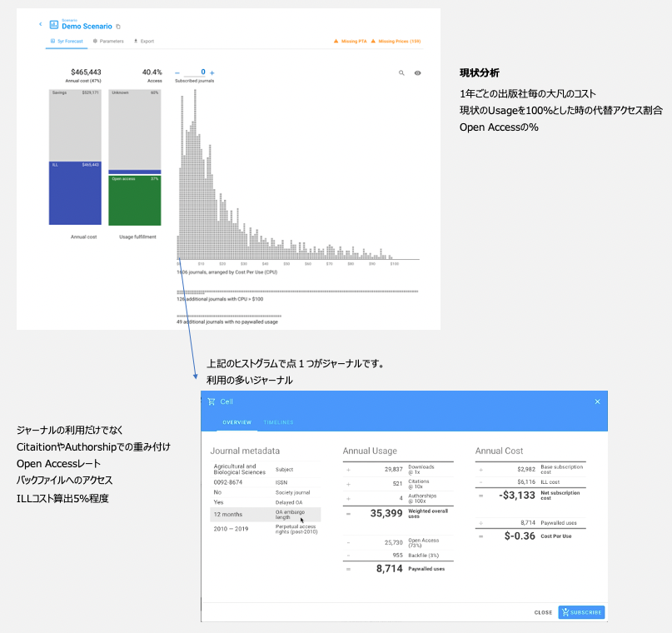Copy the Demo Scenario using the duplicate icon
The width and height of the screenshot is (672, 633).
click(x=117, y=27)
